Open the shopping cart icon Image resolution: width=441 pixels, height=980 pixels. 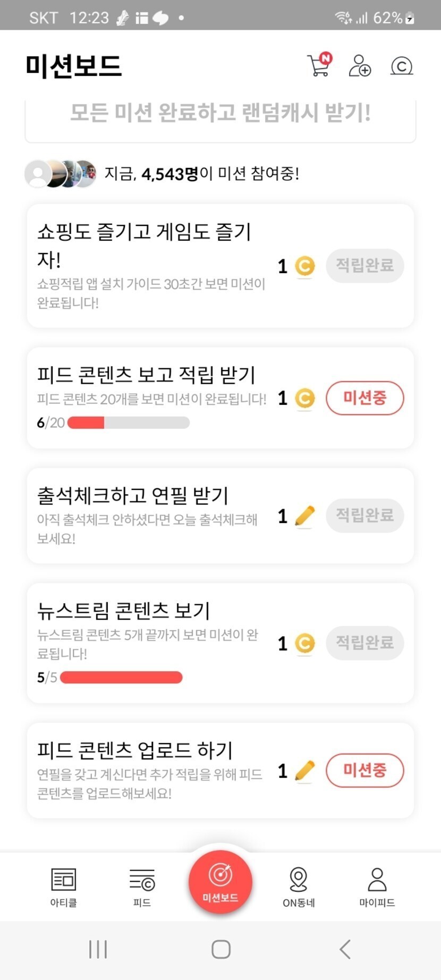319,66
